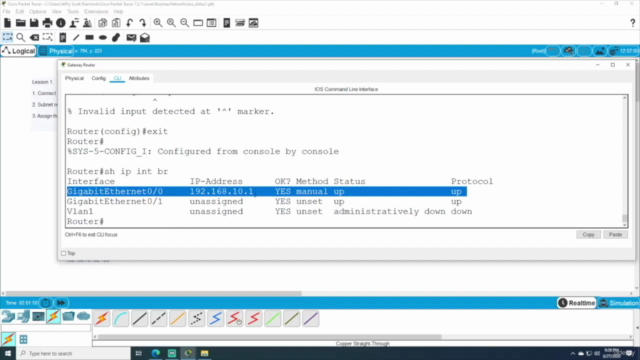
Task: Toggle the Top checkbox in Gateway Router
Action: tap(64, 253)
